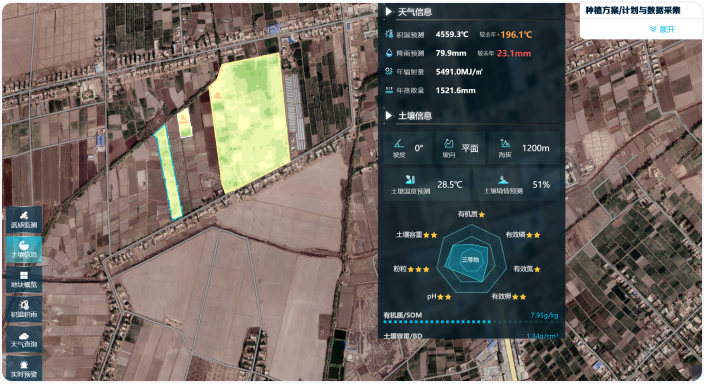Screen dimensions: 704x391
Task: Open the 天气查询 weather query cloud icon
Action: 24,339
